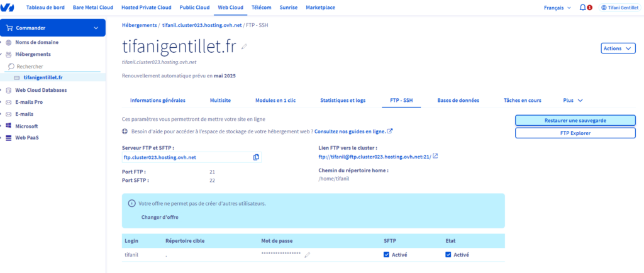Edit the FTP password pencil icon
644x273 pixels.
coord(307,255)
